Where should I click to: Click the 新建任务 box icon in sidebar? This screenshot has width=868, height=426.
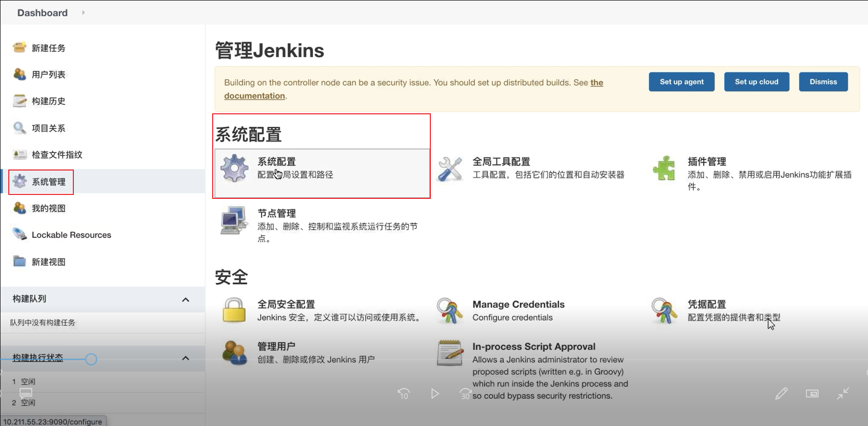(x=20, y=47)
